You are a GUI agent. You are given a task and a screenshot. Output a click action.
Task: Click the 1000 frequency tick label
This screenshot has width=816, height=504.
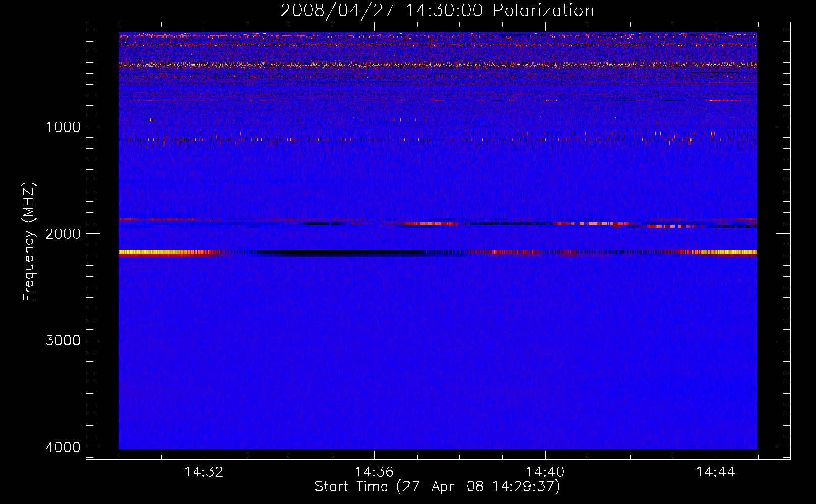coord(63,127)
